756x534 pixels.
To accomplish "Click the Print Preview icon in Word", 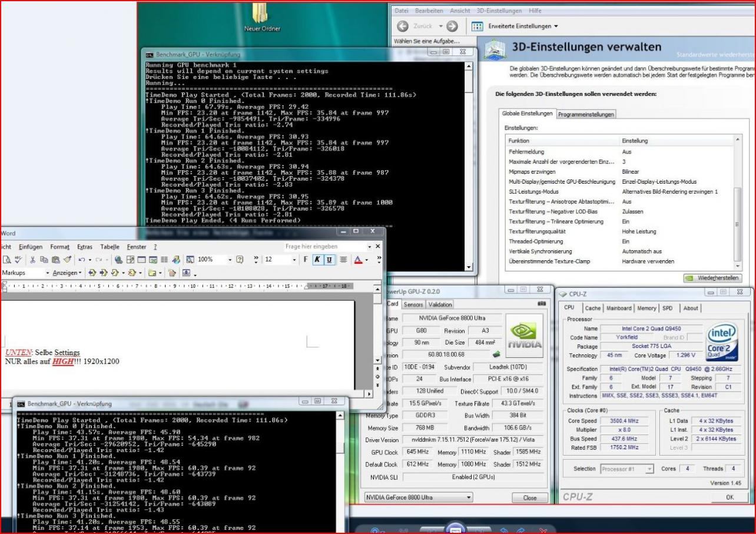I will coord(6,259).
